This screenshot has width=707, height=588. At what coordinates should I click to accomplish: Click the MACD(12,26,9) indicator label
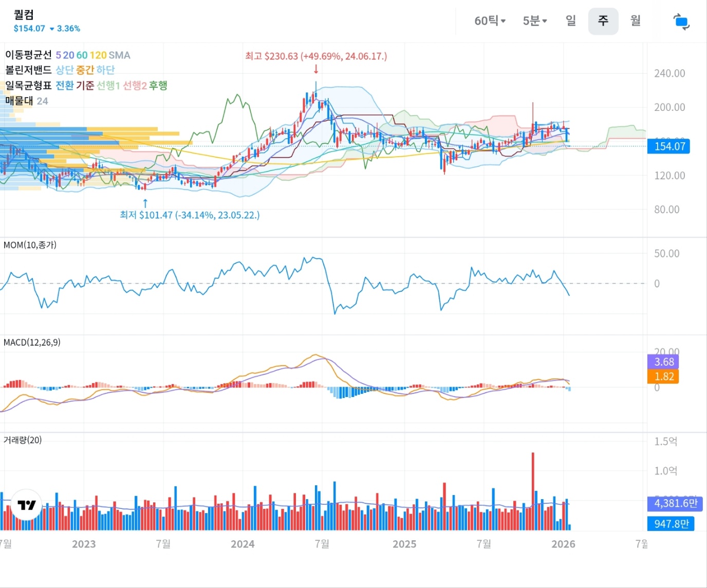32,343
